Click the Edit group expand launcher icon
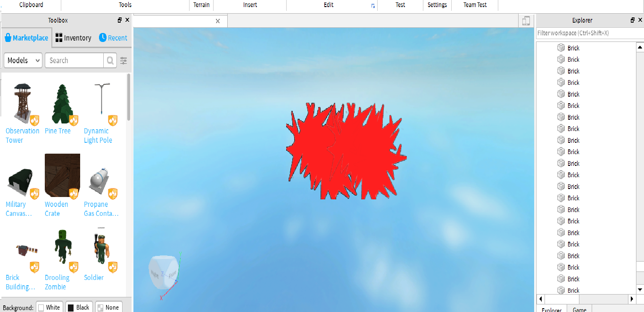 (373, 6)
